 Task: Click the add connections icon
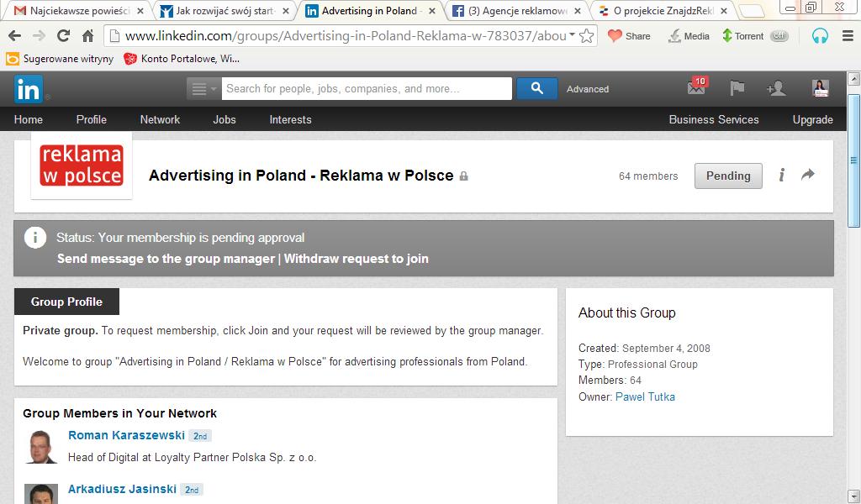[776, 87]
